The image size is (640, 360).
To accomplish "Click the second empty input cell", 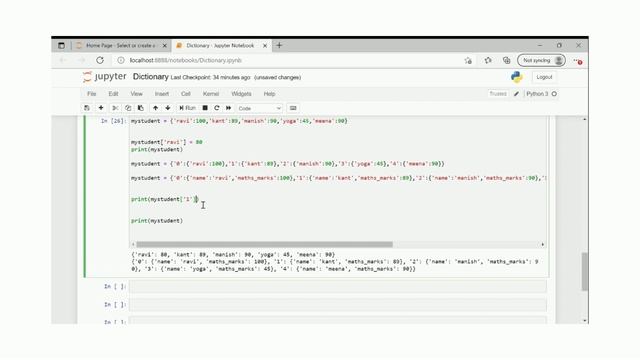I will coord(338,304).
